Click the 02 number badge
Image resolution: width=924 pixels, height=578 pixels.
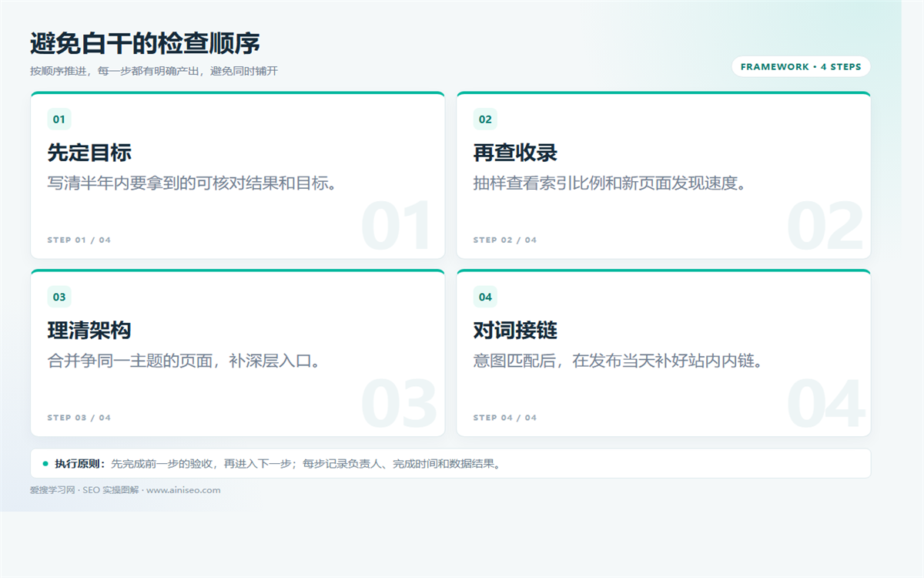tap(485, 119)
